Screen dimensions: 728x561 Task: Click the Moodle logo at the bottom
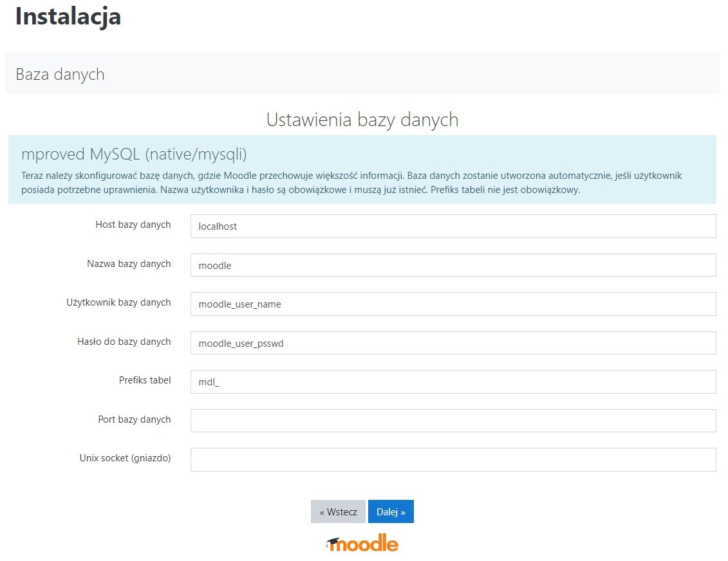[x=362, y=544]
